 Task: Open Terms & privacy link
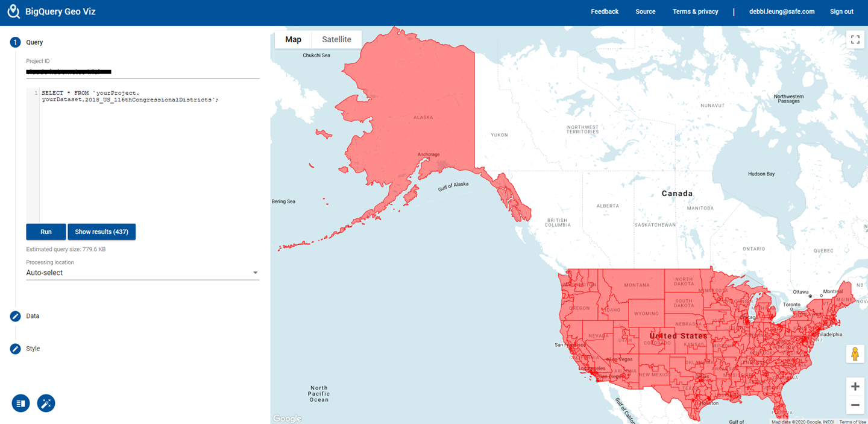[696, 11]
